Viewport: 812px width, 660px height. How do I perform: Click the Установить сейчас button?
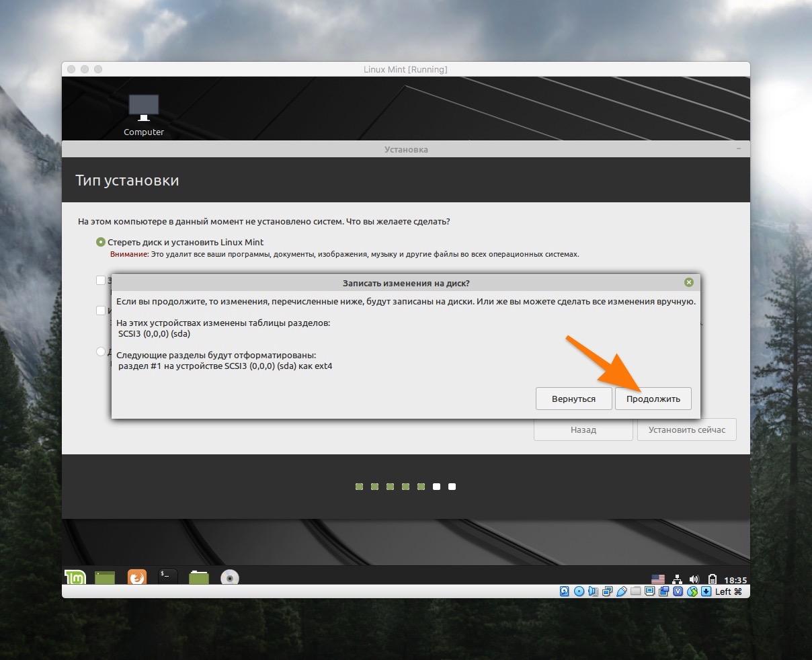(686, 430)
